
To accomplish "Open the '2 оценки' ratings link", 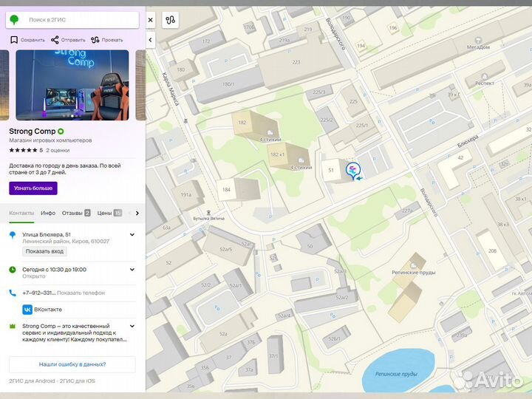I will point(58,150).
